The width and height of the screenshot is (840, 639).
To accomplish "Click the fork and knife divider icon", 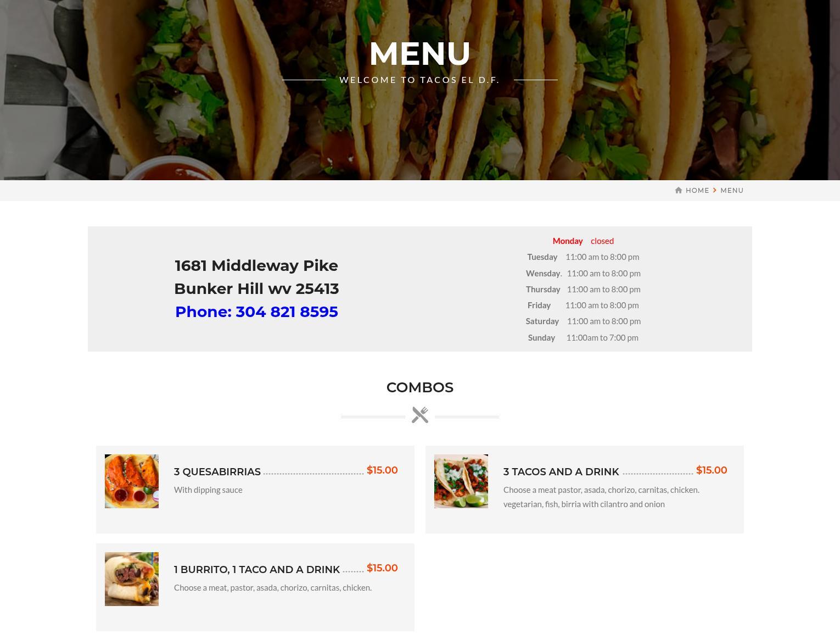I will pyautogui.click(x=420, y=415).
